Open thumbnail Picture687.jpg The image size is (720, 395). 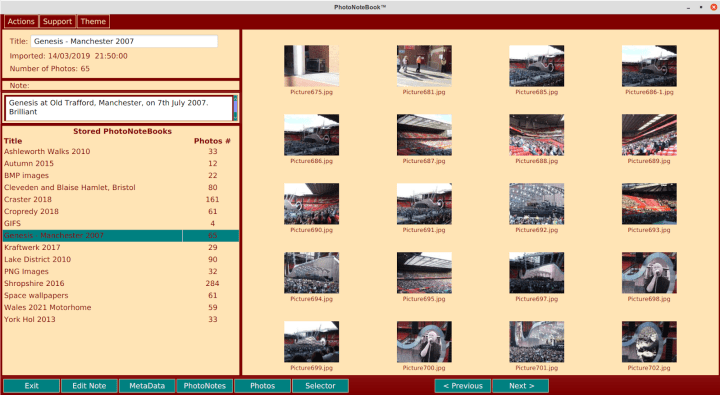coord(424,135)
